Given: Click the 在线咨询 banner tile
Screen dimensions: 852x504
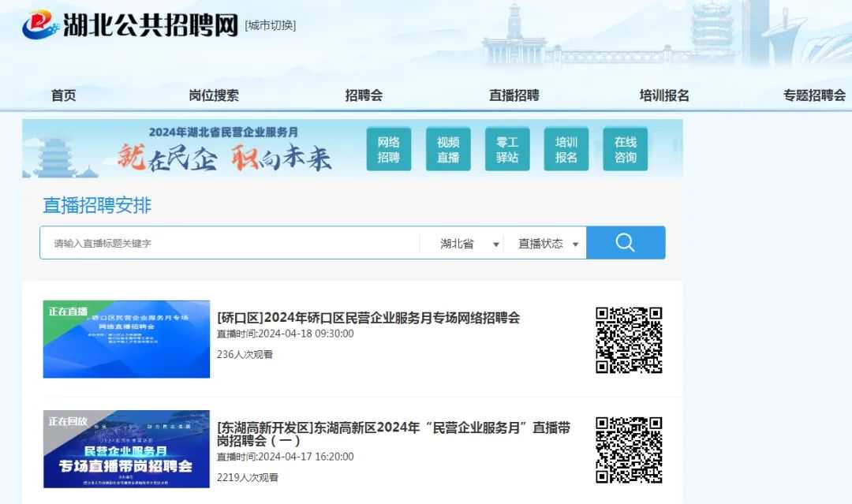Looking at the screenshot, I should pos(625,150).
